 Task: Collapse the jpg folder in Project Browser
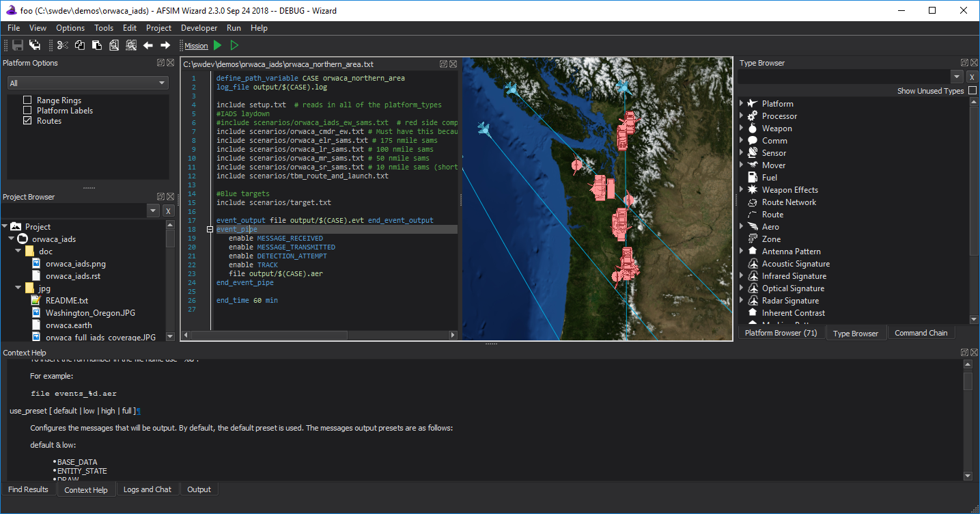pos(18,288)
